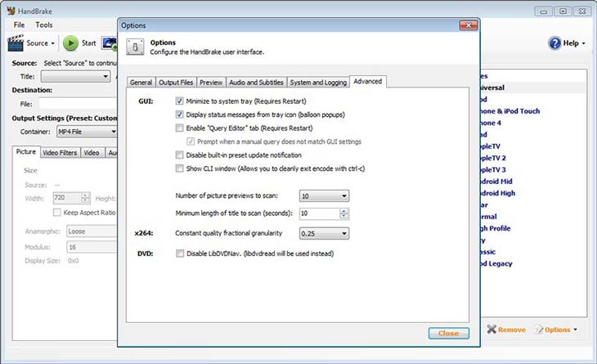Click the HandBrake app icon in title bar
Screen dimensions: 597x364
(11, 11)
